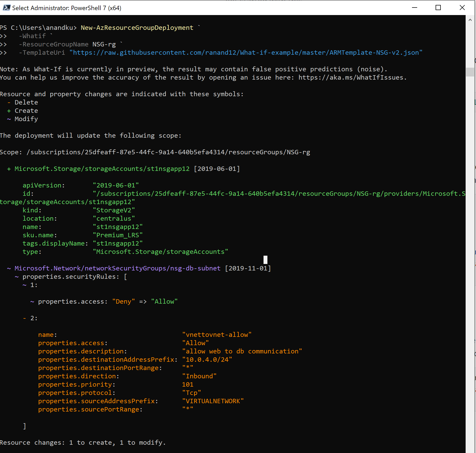Click the -TemplateUri parameter text
The width and height of the screenshot is (476, 453).
(42, 53)
